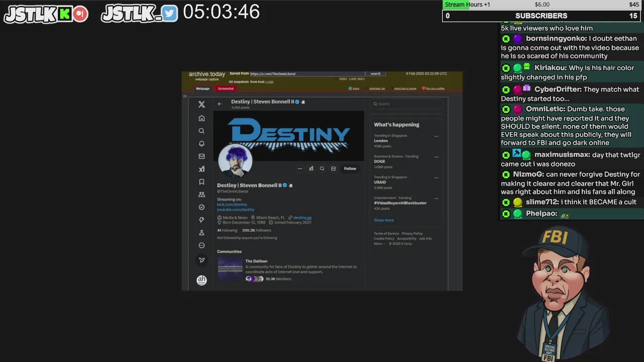Open The Daliban community thumbnail
644x362 pixels.
[x=230, y=270]
